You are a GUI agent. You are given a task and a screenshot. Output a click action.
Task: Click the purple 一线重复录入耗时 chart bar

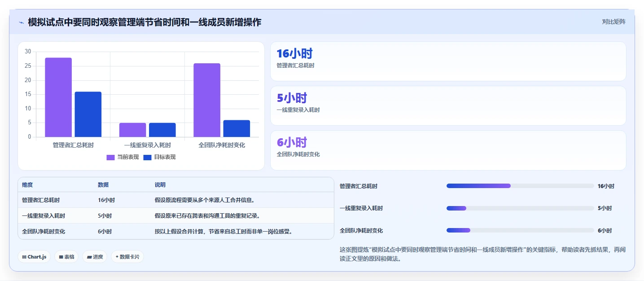click(x=132, y=130)
